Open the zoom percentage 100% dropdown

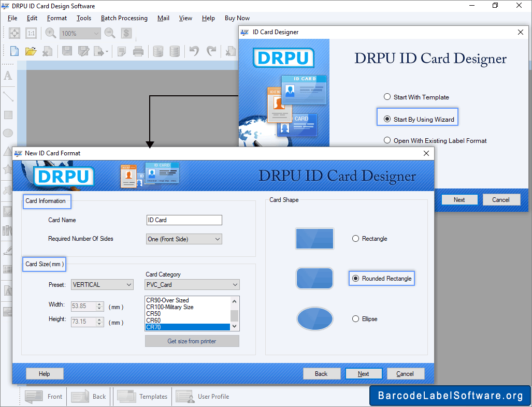coord(80,33)
